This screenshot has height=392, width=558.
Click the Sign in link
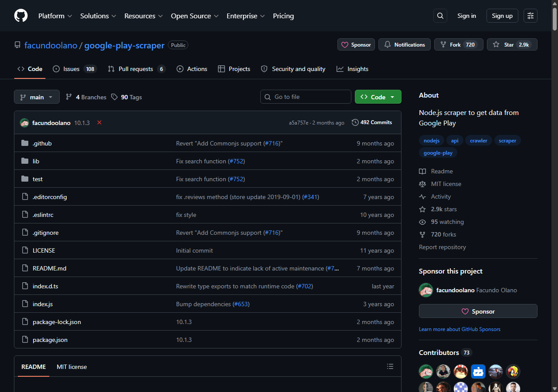(466, 16)
